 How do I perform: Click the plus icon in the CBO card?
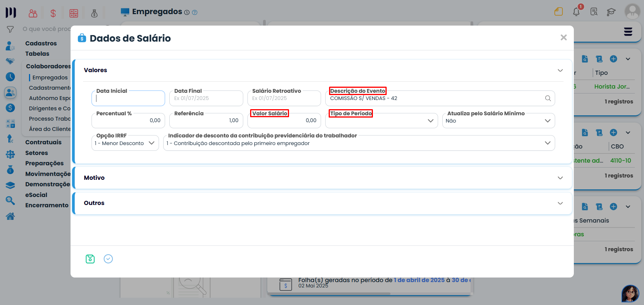613,132
